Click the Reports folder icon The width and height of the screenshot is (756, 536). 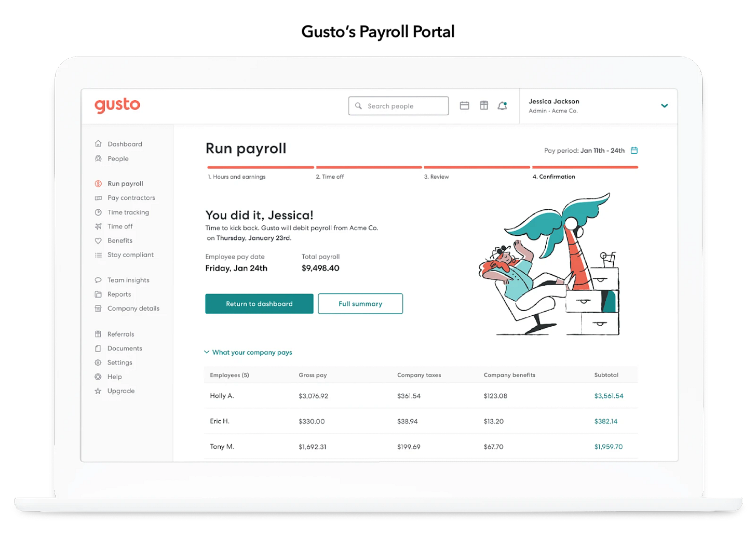98,294
